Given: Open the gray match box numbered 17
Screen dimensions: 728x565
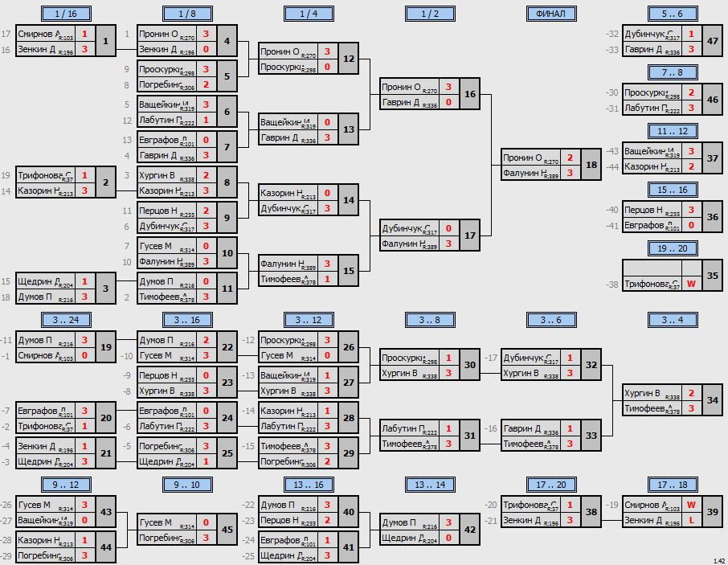Looking at the screenshot, I should [470, 235].
